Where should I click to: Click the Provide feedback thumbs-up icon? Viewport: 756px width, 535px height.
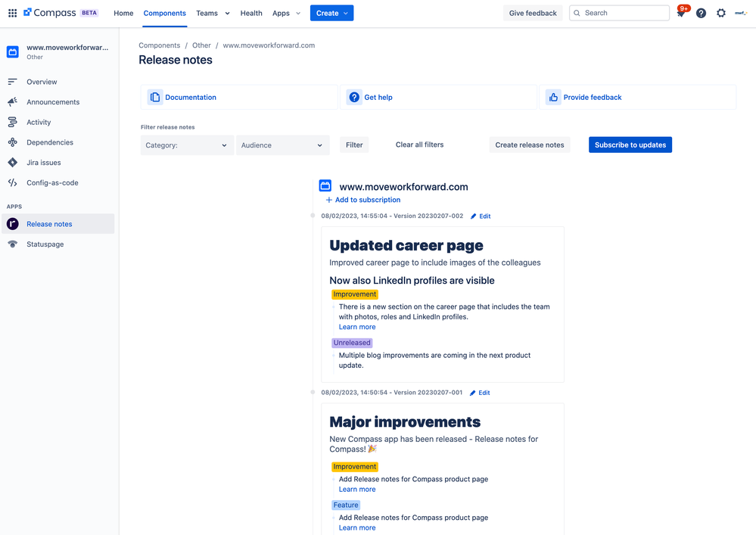pos(553,98)
